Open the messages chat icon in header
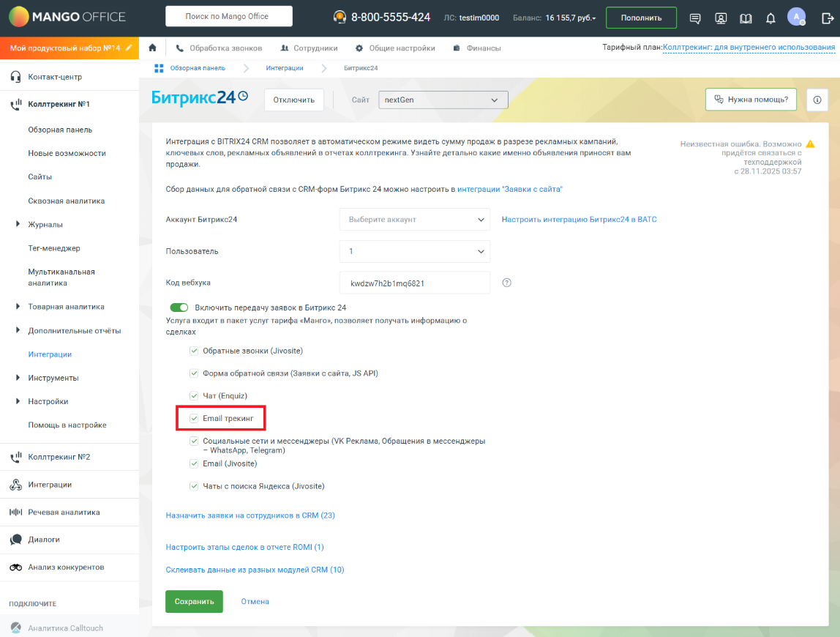 tap(695, 18)
